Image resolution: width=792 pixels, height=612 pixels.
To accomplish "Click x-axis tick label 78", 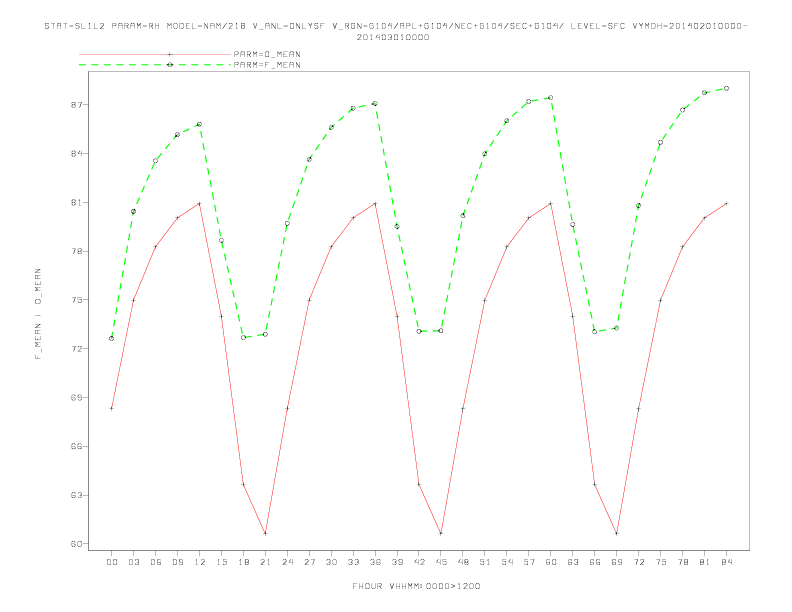I will (x=682, y=562).
